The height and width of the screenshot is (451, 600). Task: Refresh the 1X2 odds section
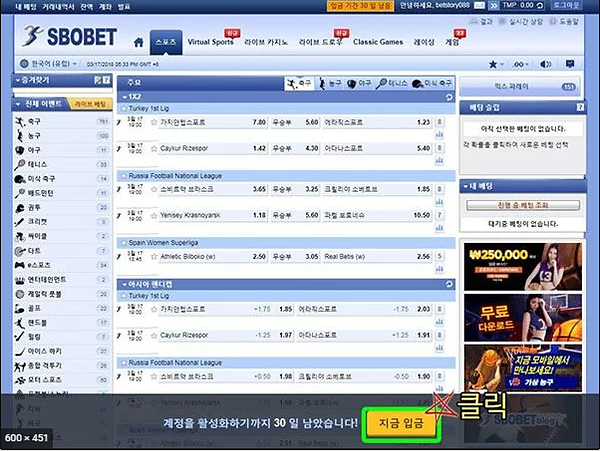(449, 97)
